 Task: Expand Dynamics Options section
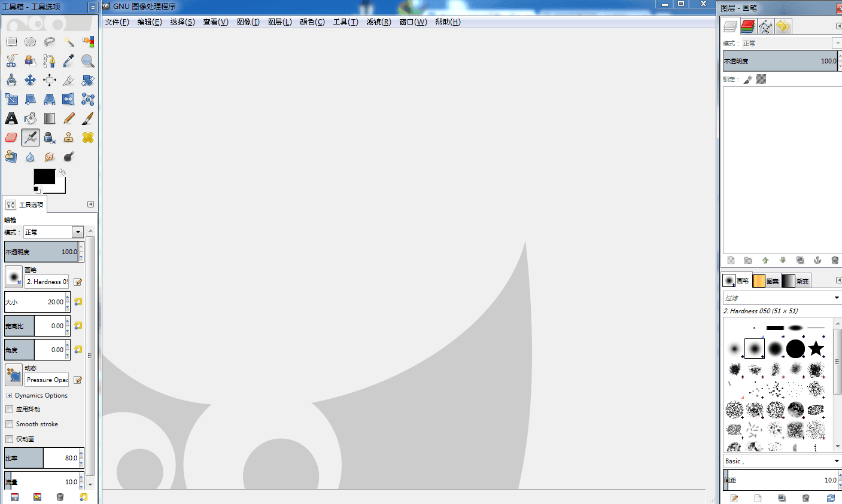tap(9, 396)
